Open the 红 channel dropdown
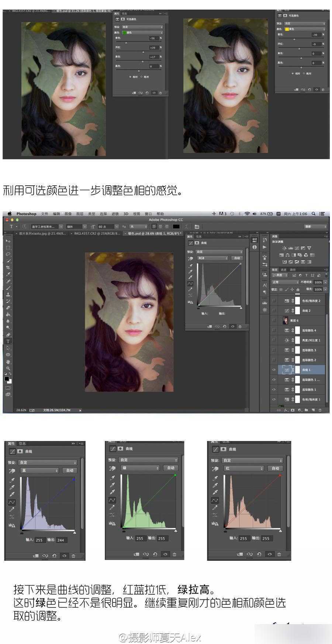 click(244, 468)
